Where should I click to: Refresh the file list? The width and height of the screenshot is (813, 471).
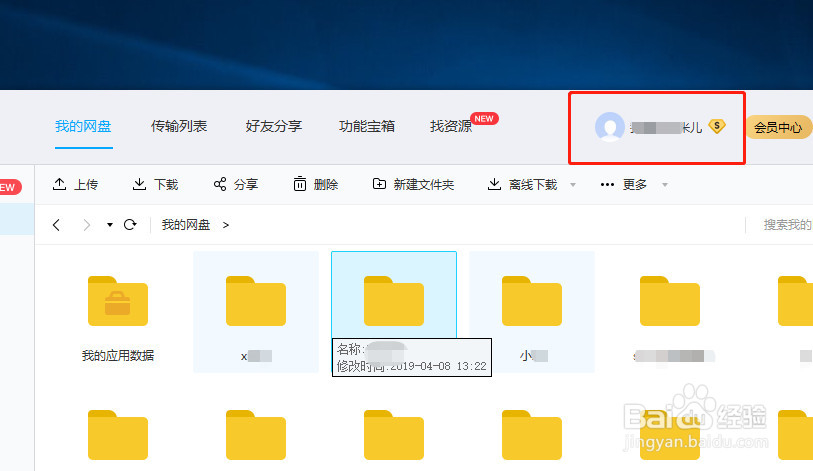point(130,225)
